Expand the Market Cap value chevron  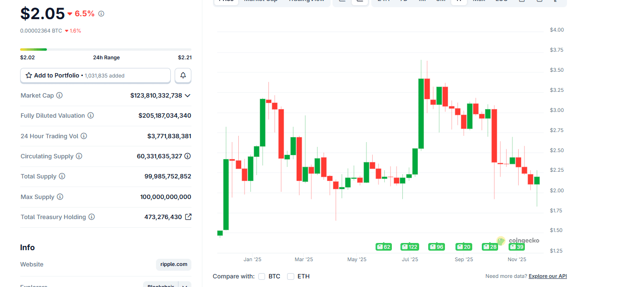tap(188, 96)
